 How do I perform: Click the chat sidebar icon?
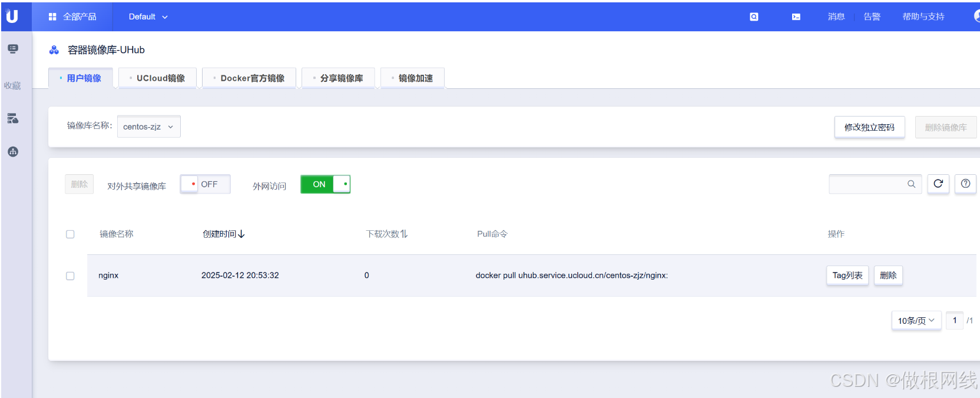tap(13, 49)
